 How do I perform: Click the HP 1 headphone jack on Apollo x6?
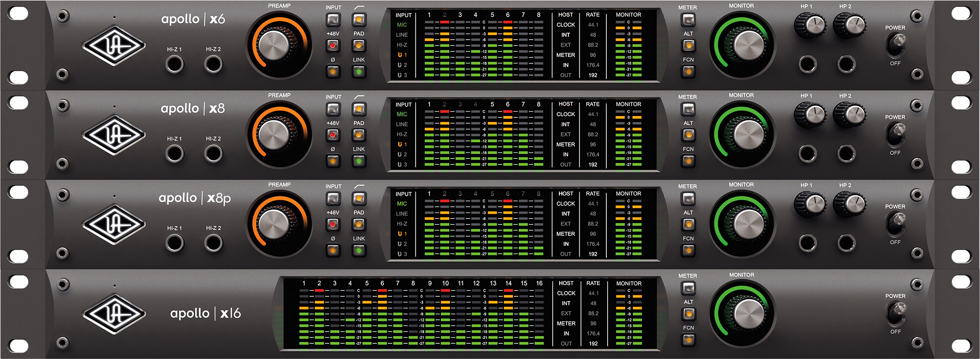pyautogui.click(x=808, y=64)
